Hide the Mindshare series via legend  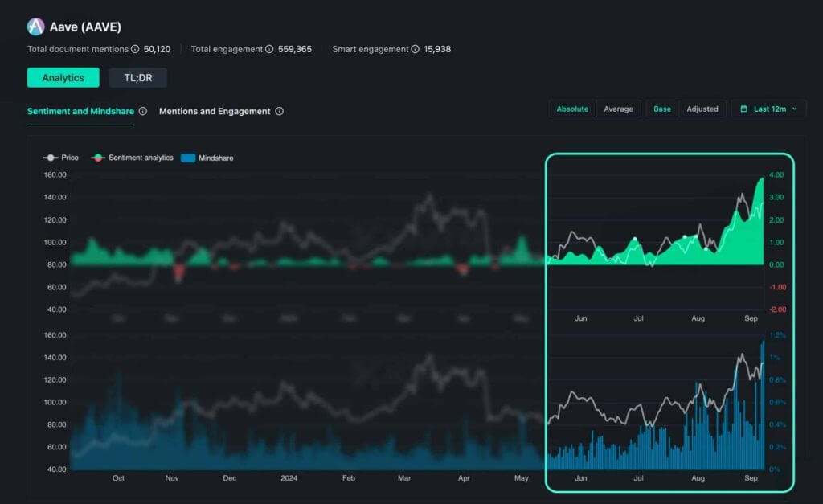[207, 158]
